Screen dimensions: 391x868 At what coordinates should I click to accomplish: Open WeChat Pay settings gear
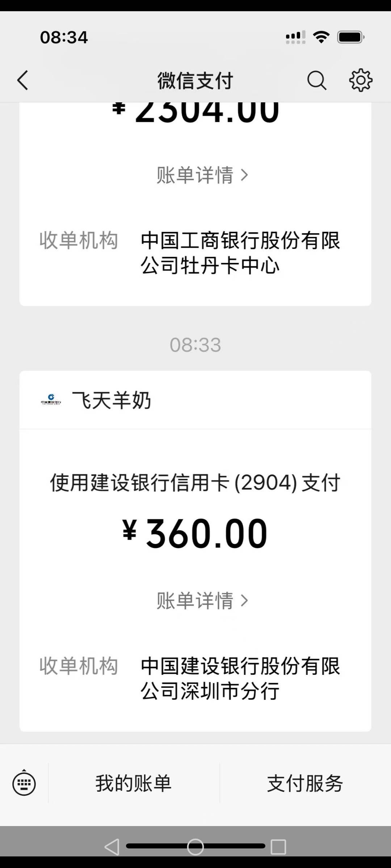coord(361,80)
